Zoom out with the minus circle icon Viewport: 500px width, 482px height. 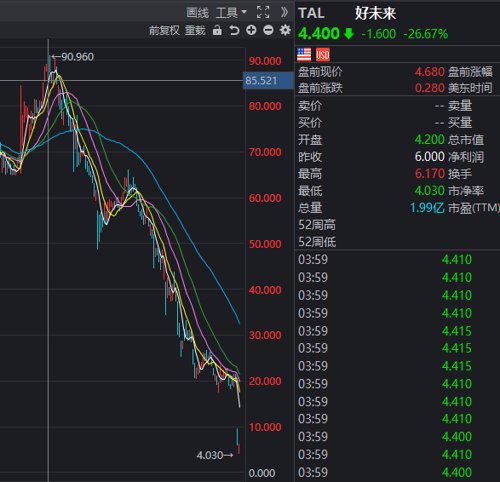pyautogui.click(x=268, y=30)
